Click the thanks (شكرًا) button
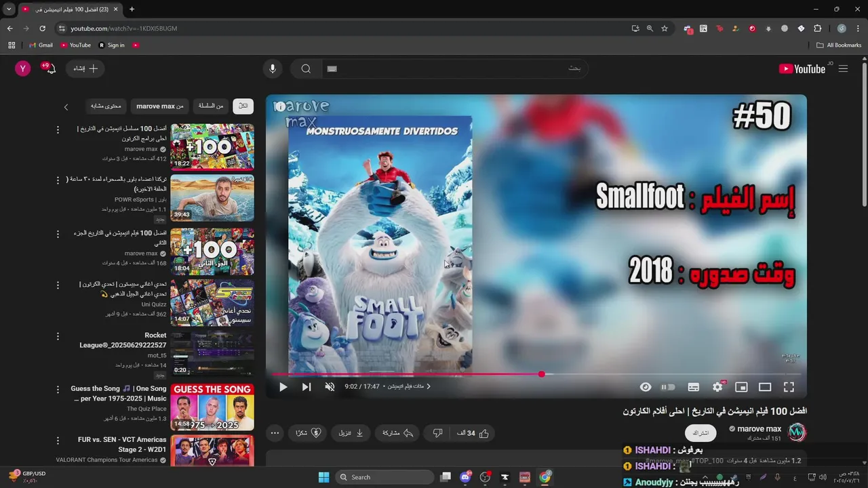The height and width of the screenshot is (488, 868). (x=309, y=433)
